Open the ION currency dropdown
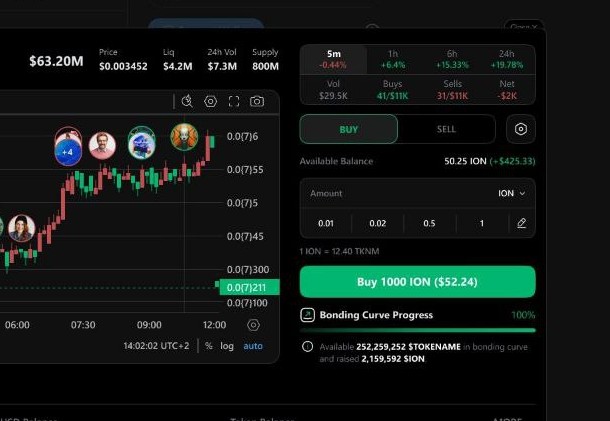The width and height of the screenshot is (610, 421). click(x=512, y=193)
